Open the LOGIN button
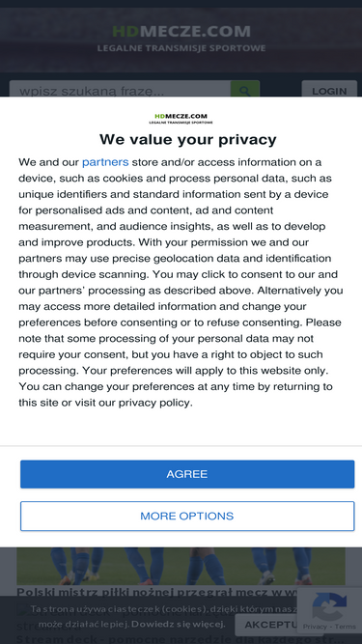Viewport: 362px width, 644px height. point(329,90)
